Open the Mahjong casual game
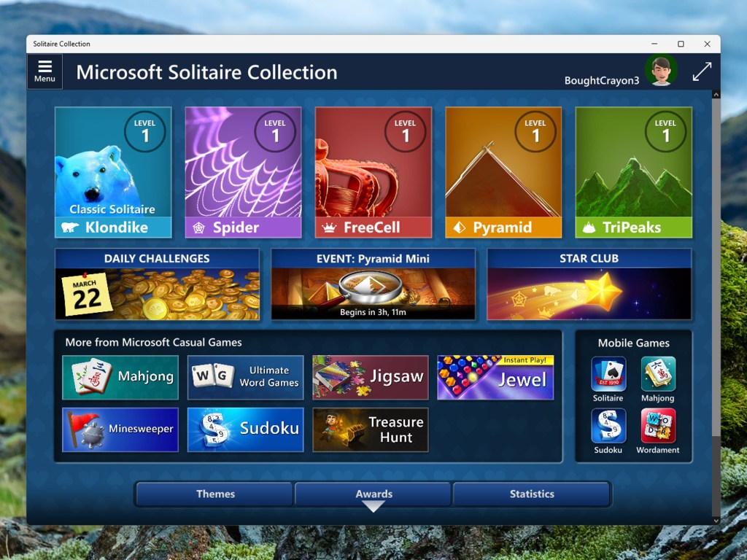 [x=120, y=378]
